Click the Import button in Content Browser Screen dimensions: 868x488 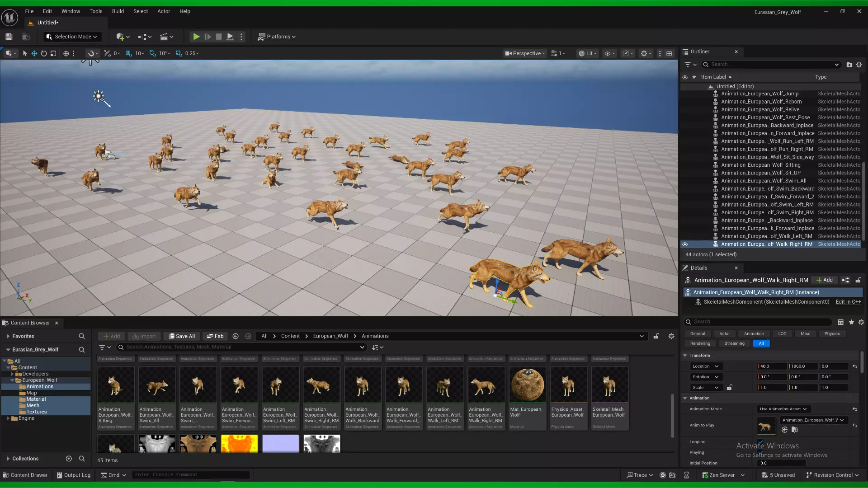(144, 336)
